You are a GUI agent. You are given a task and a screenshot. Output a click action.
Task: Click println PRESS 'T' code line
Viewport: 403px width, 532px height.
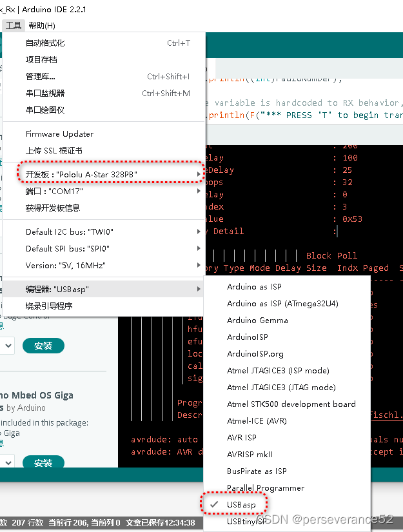pyautogui.click(x=304, y=115)
